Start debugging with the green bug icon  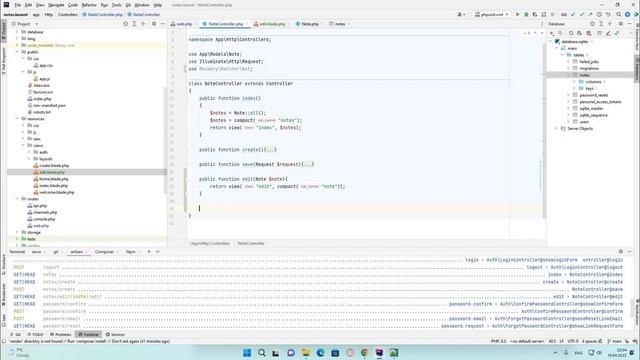pyautogui.click(x=526, y=14)
